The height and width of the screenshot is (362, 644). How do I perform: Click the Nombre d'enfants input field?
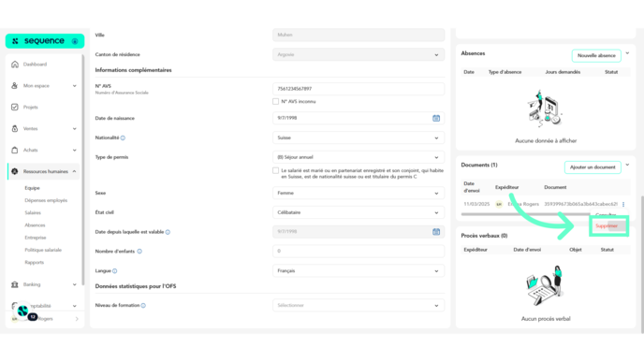pos(359,252)
